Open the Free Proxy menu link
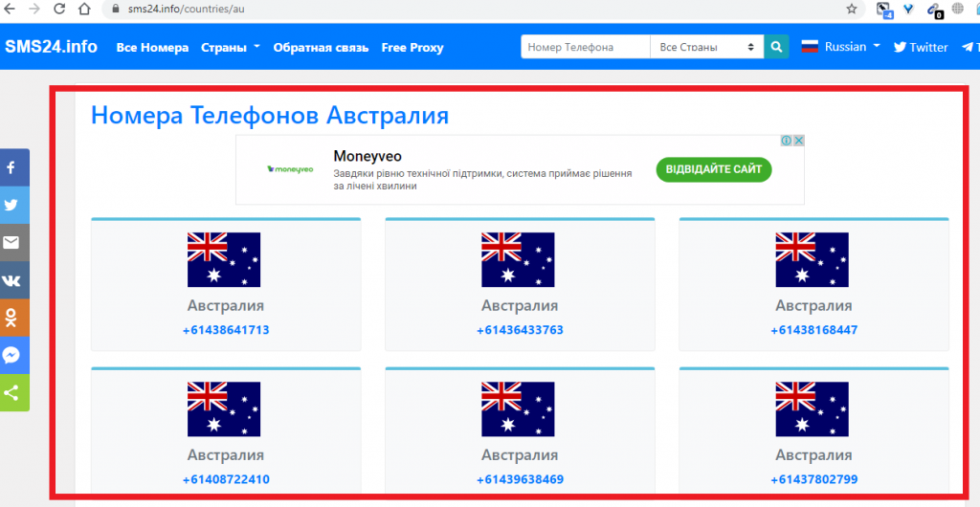 [412, 47]
